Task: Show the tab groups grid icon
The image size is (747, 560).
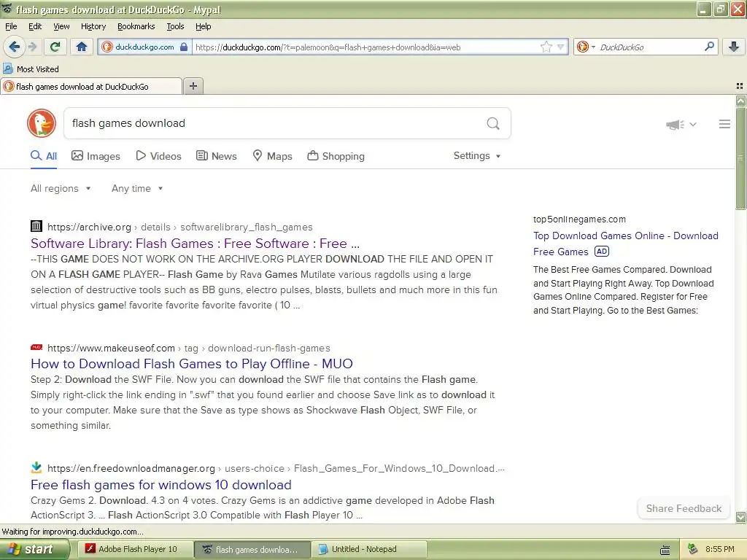Action: 740,86
